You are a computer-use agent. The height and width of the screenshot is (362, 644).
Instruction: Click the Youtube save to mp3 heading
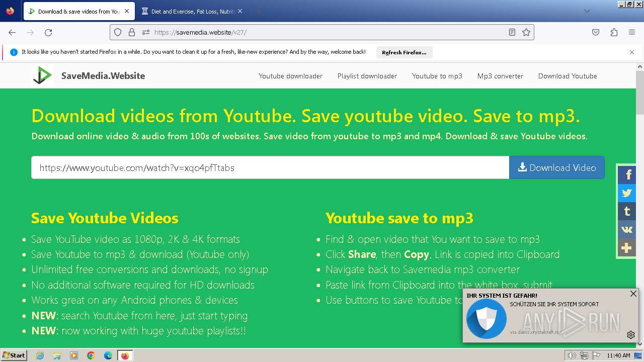point(399,218)
